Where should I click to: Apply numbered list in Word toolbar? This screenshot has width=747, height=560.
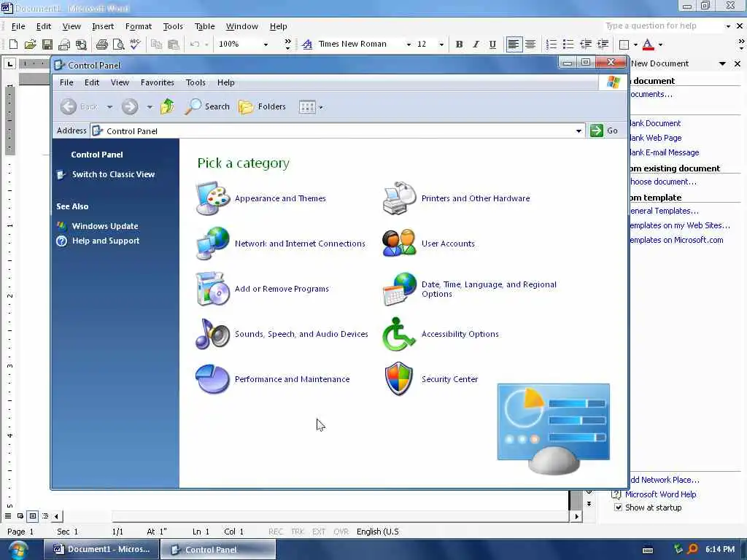pyautogui.click(x=551, y=44)
